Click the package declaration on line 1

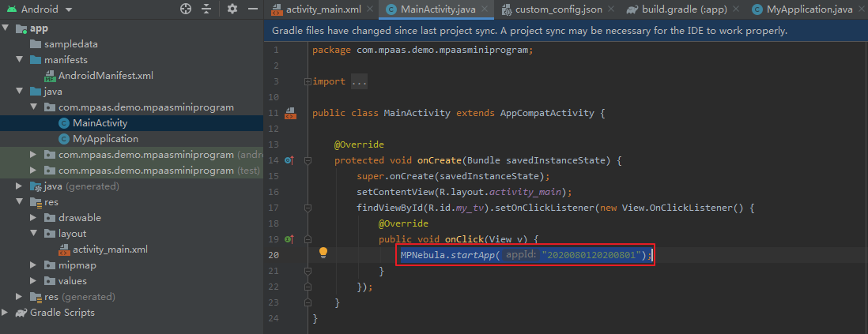422,51
